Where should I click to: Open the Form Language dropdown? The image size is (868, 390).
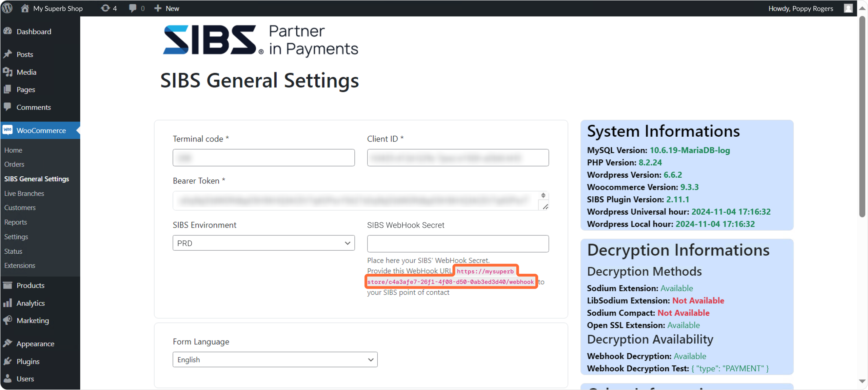pyautogui.click(x=275, y=359)
